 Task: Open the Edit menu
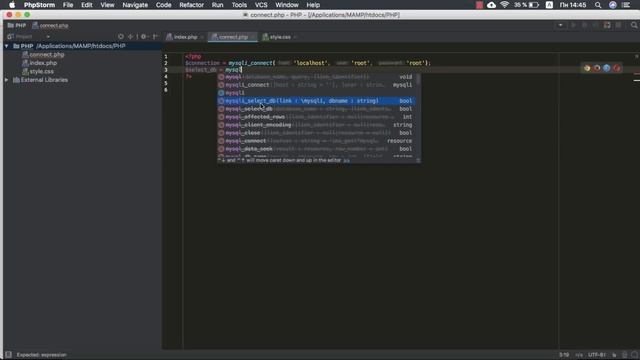[x=87, y=5]
